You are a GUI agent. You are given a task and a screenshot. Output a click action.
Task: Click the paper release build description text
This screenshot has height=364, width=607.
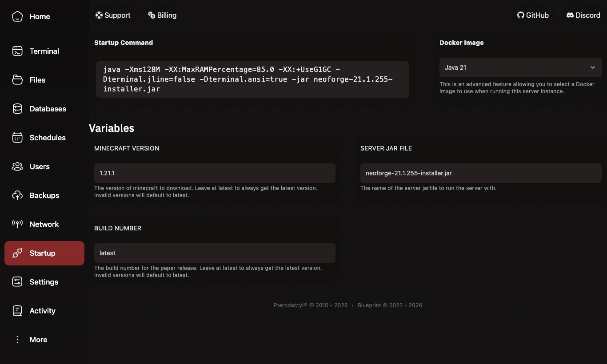(x=208, y=271)
